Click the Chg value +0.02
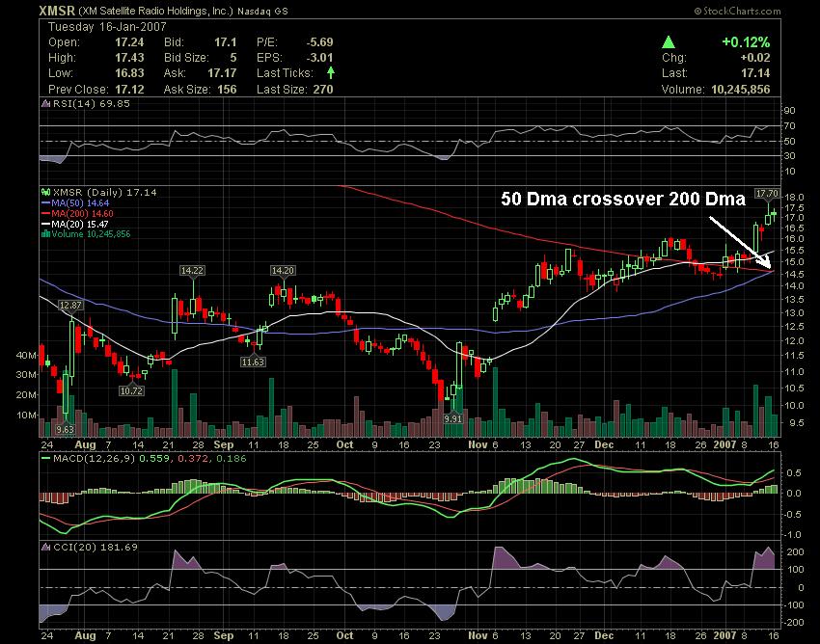Viewport: 820px width, 644px height. 755,58
